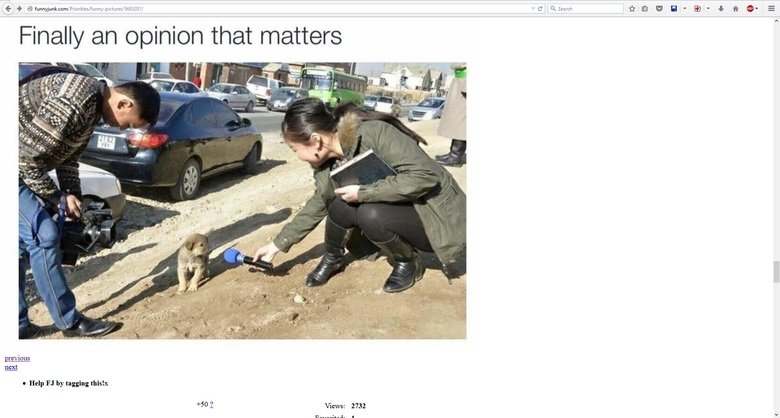Click the blue floppy save extension icon
This screenshot has width=780, height=418.
coord(674,8)
